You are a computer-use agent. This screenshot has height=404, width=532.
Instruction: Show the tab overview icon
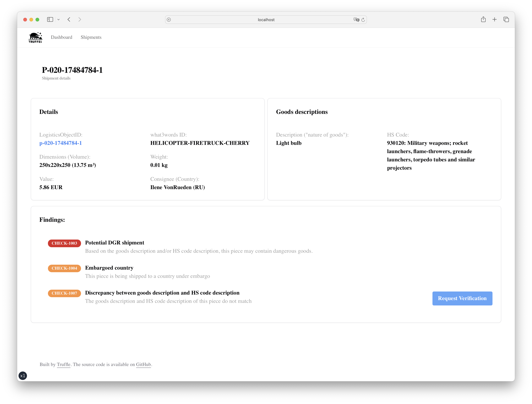(x=506, y=19)
